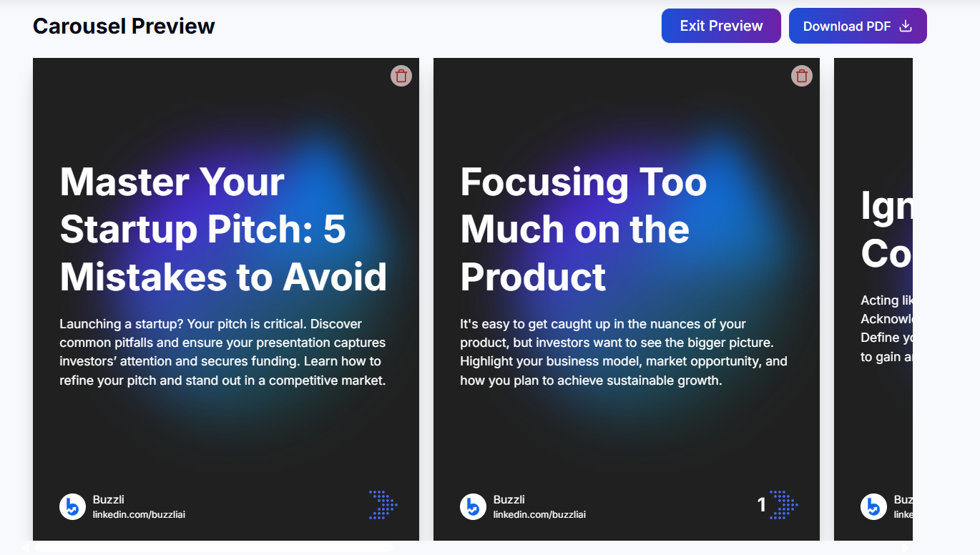980x555 pixels.
Task: Click the description text on the second slide
Action: (x=623, y=352)
